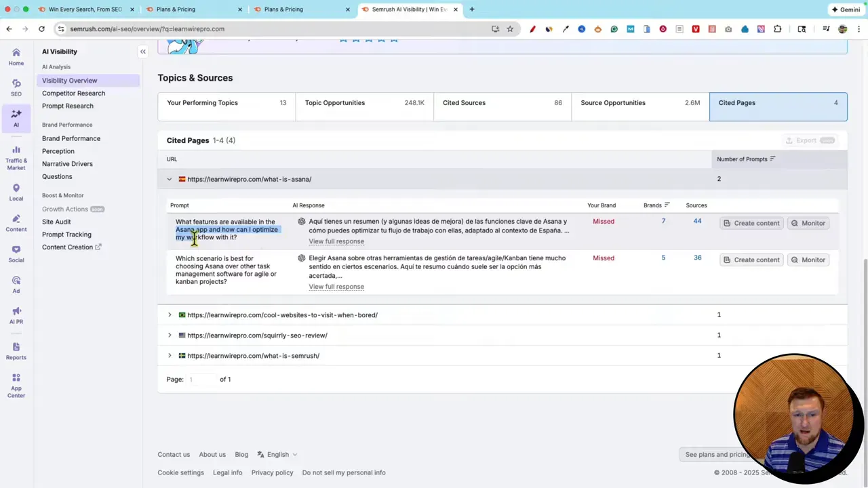
Task: Open the Content section icon
Action: (16, 224)
